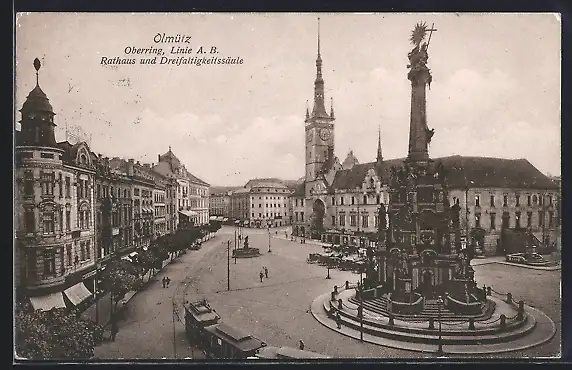Click the "Oberring, Linie A. B." caption line
Image resolution: width=572 pixels, height=370 pixels.
tap(171, 50)
